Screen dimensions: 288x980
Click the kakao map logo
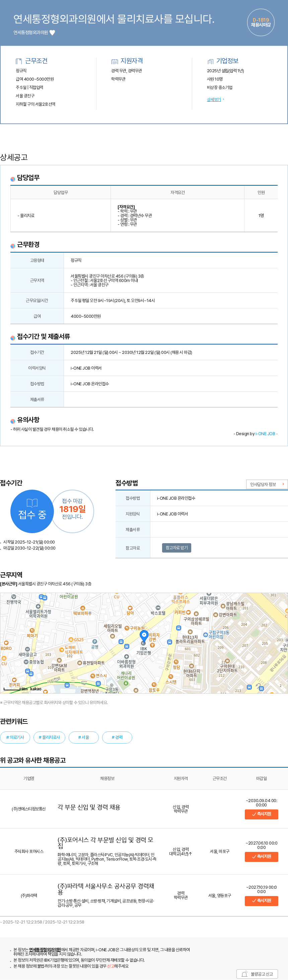(36, 689)
